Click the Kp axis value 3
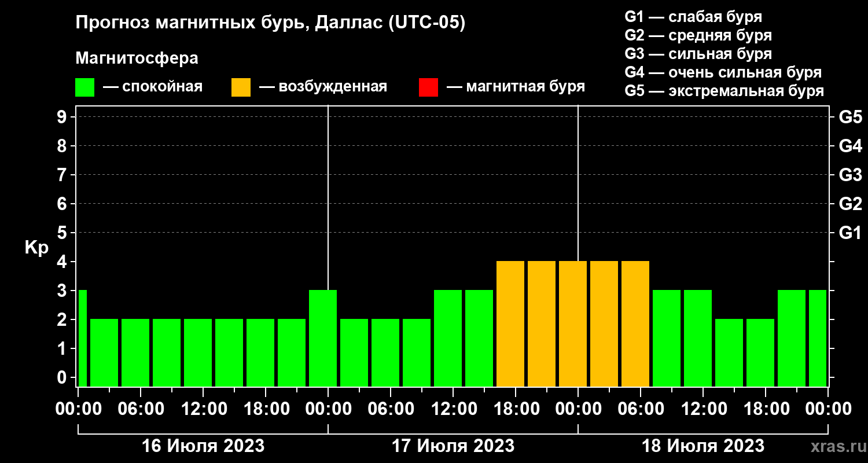Viewport: 868px width, 463px height. click(x=62, y=291)
